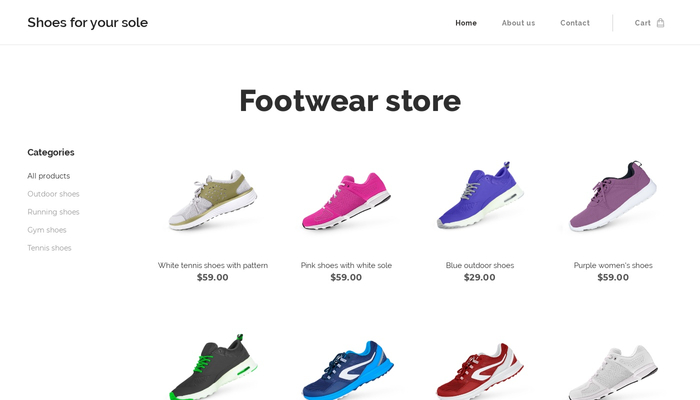
Task: Filter by Outdoor shoes category
Action: [x=53, y=194]
